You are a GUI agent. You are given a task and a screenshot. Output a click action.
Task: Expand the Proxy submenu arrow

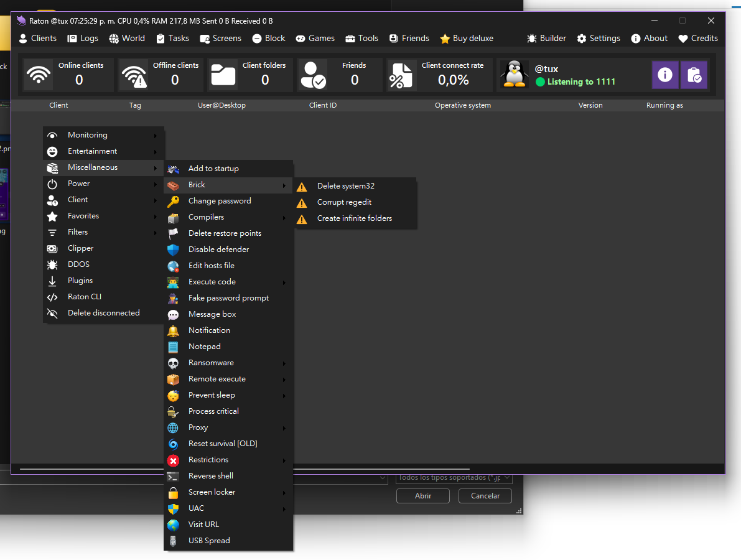(x=284, y=428)
